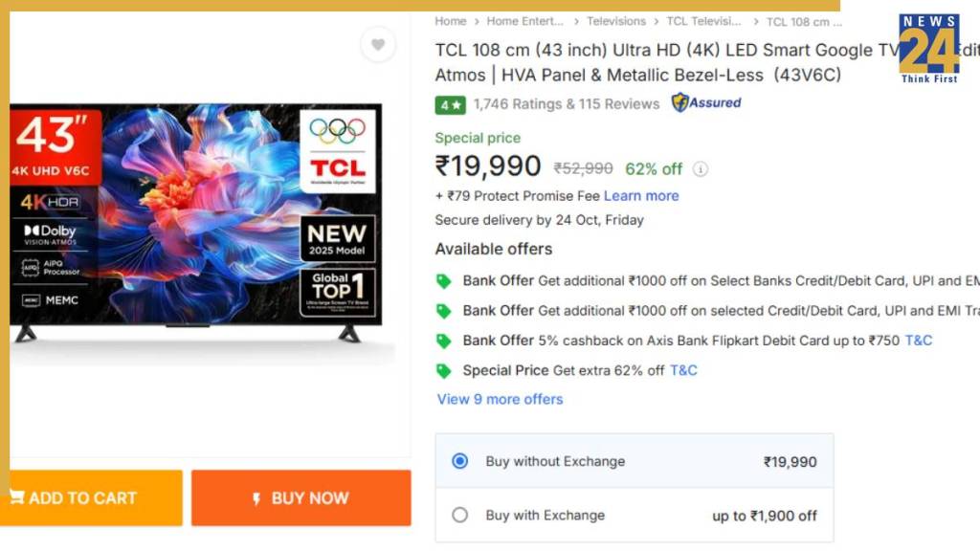Screen dimensions: 980x551
Task: Click the Flipkart Assured badge
Action: [x=706, y=102]
